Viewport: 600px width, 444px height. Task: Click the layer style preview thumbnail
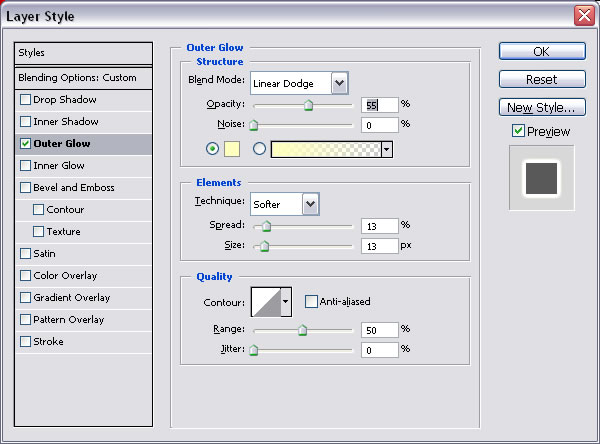click(x=541, y=177)
